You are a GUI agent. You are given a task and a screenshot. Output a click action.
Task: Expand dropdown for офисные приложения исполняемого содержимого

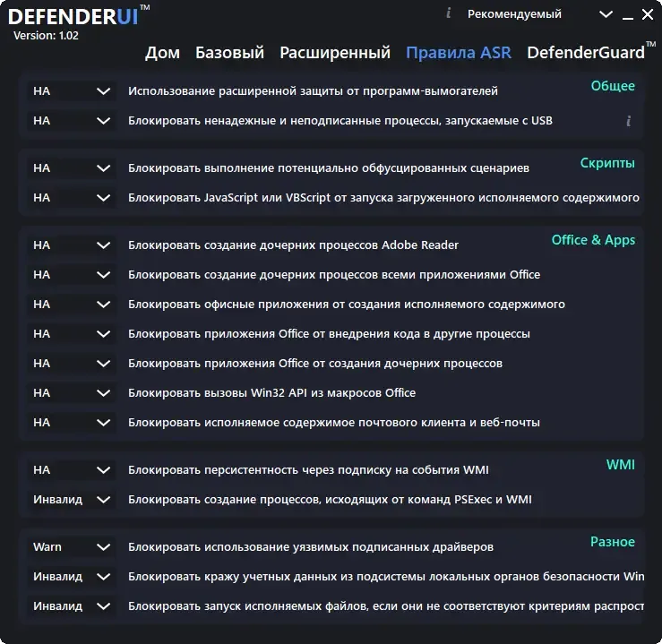pyautogui.click(x=72, y=305)
